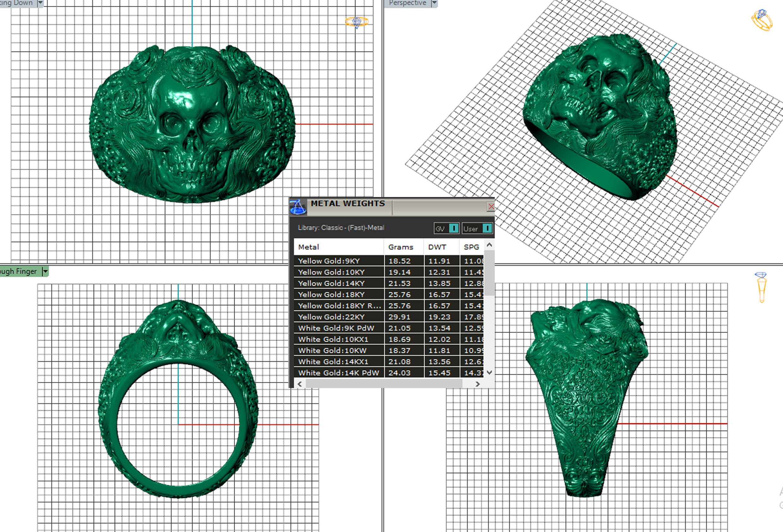Click the Looking Down viewport title label
The image size is (783, 532).
click(x=16, y=3)
